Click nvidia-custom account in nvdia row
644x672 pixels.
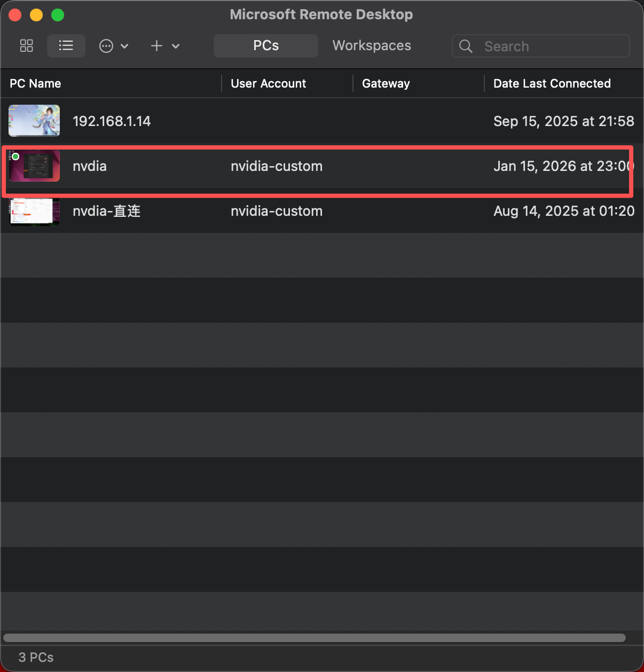click(277, 166)
